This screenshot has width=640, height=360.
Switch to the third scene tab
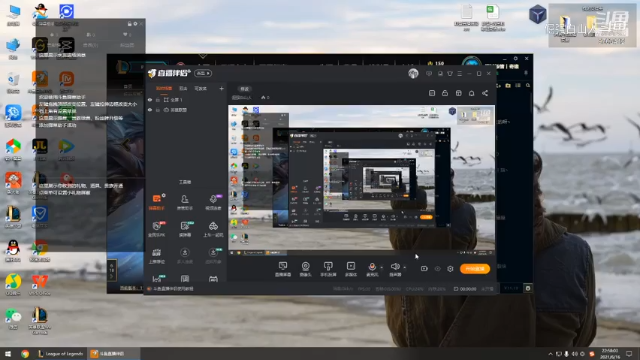[x=200, y=88]
